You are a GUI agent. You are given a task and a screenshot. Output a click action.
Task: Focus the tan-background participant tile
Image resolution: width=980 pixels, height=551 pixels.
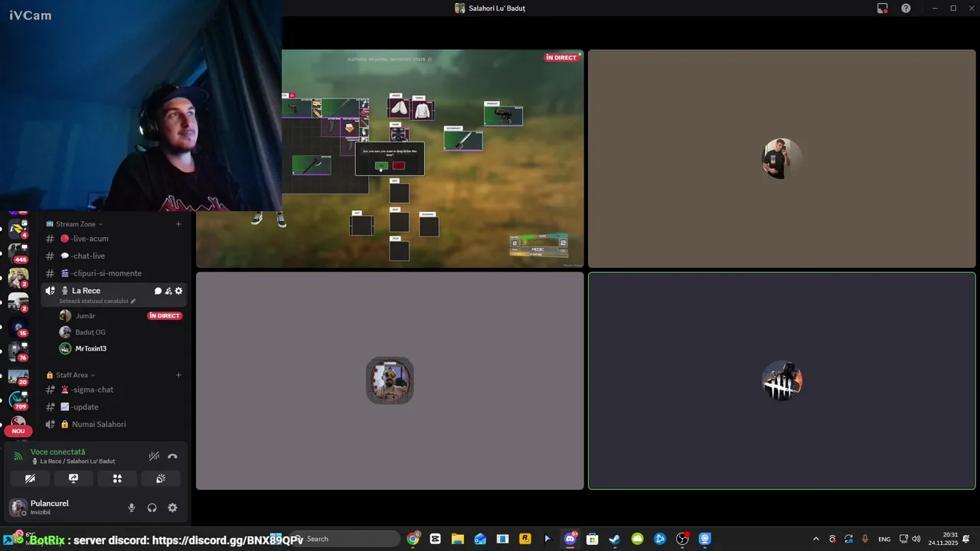(x=782, y=158)
